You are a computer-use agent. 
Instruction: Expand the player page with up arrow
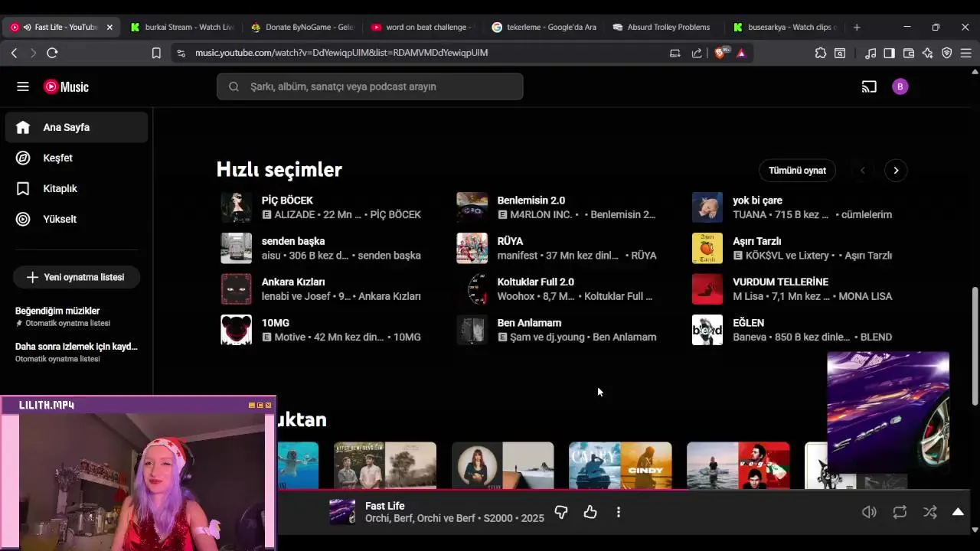tap(958, 512)
